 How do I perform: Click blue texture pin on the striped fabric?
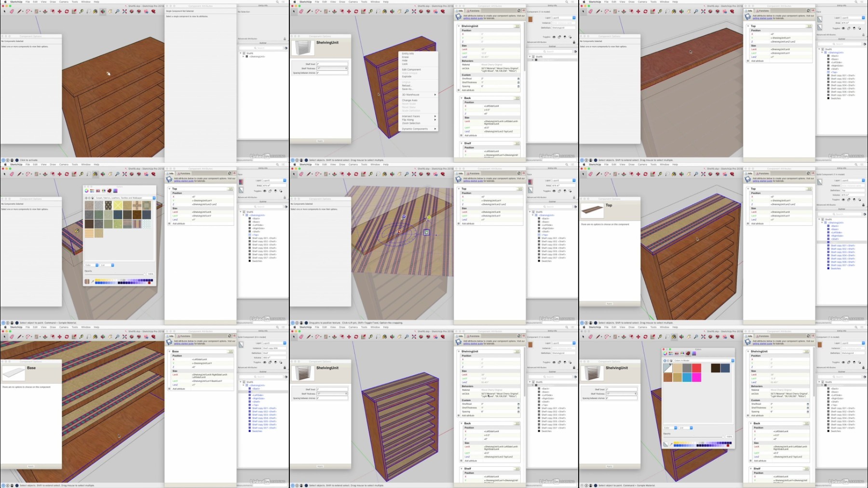[x=404, y=217]
